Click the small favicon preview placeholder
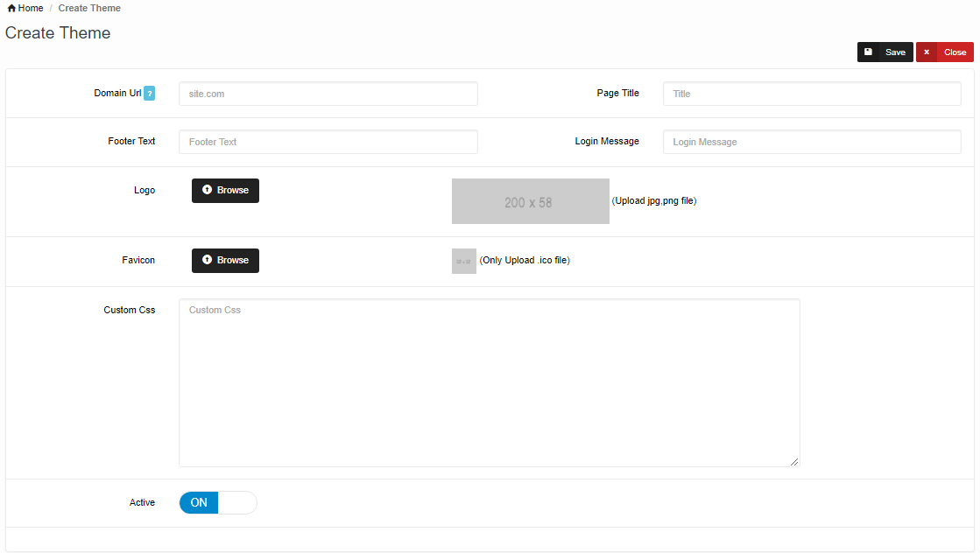Screen dimensions: 980x553 (x=463, y=261)
